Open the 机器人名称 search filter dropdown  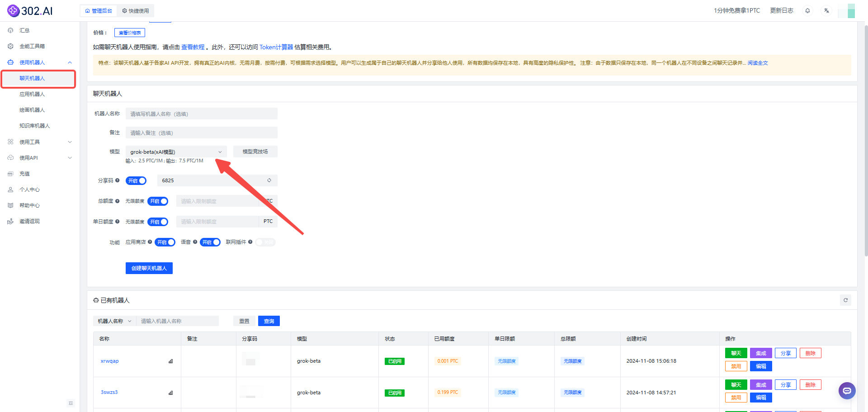tap(114, 321)
